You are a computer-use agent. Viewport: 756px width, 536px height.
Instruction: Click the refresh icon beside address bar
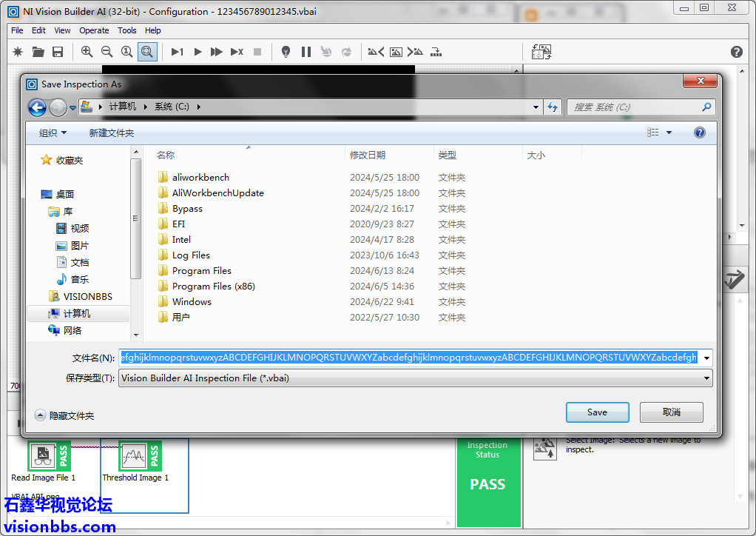553,107
